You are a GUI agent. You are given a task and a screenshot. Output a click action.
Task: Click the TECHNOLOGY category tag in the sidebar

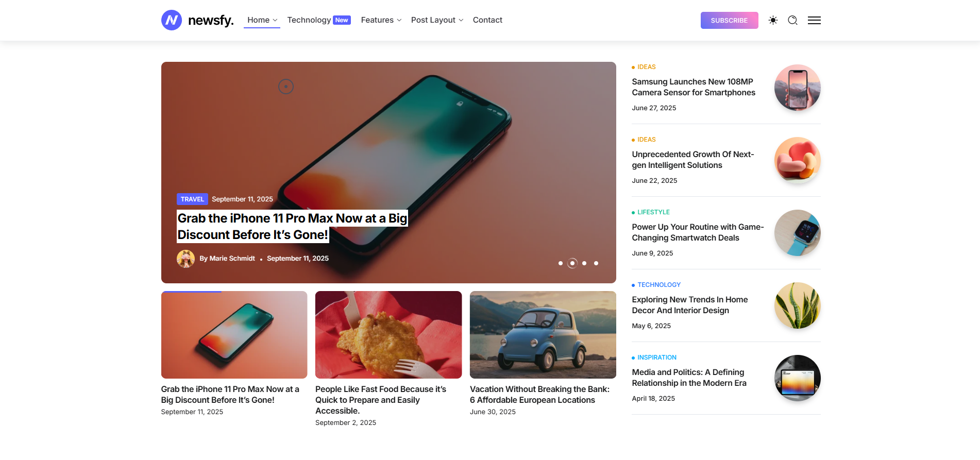tap(659, 285)
